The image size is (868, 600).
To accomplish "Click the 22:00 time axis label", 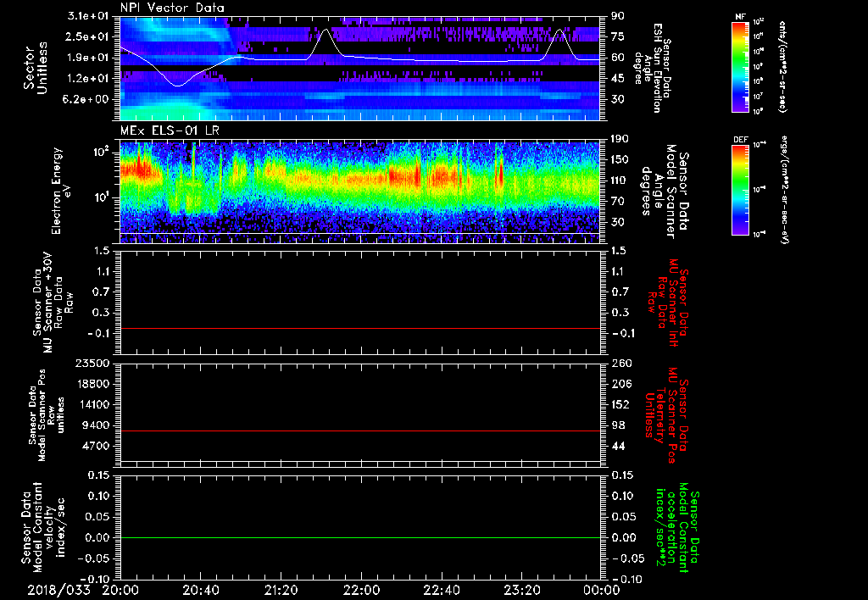I will click(x=361, y=590).
